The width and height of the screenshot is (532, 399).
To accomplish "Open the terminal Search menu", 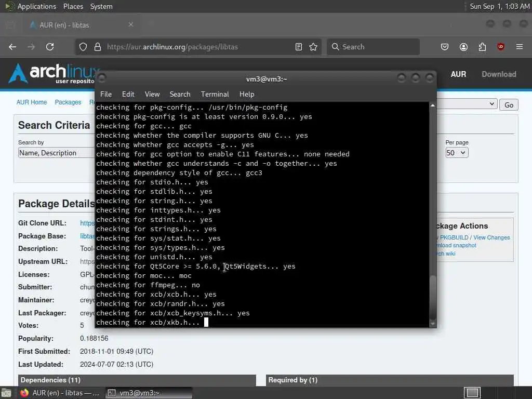I will [180, 95].
